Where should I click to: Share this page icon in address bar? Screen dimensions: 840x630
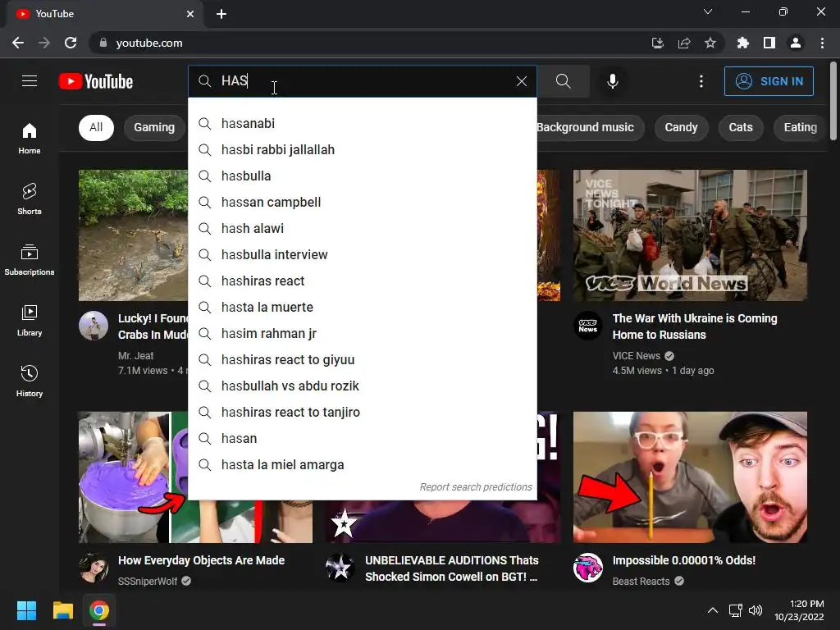[683, 43]
